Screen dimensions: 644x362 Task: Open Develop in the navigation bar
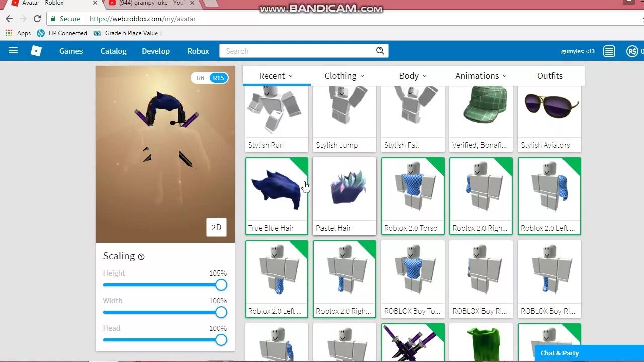tap(155, 51)
